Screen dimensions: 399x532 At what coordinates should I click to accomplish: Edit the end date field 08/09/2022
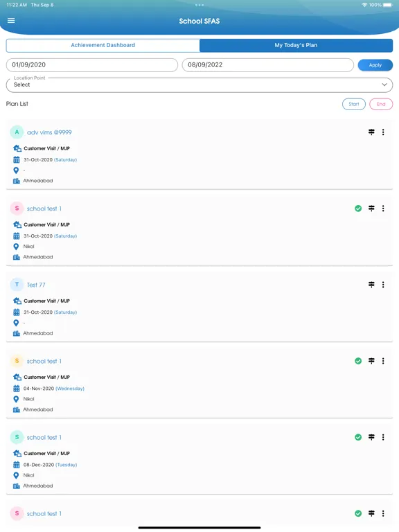point(267,65)
